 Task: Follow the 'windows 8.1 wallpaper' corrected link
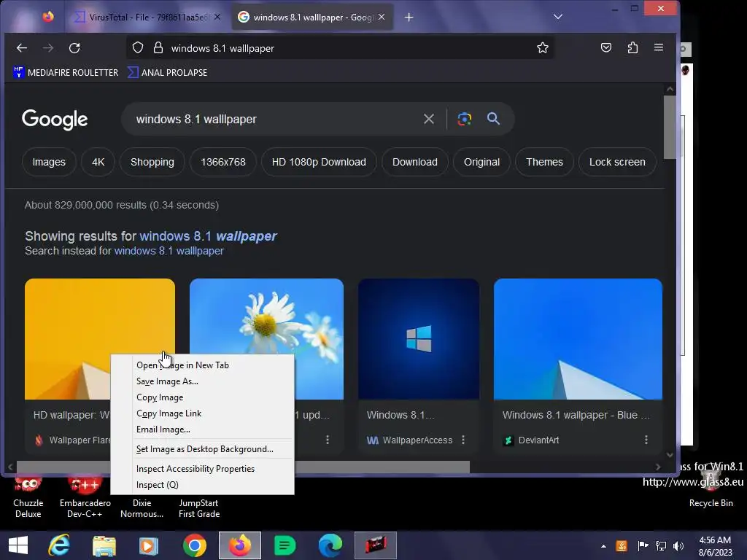208,236
